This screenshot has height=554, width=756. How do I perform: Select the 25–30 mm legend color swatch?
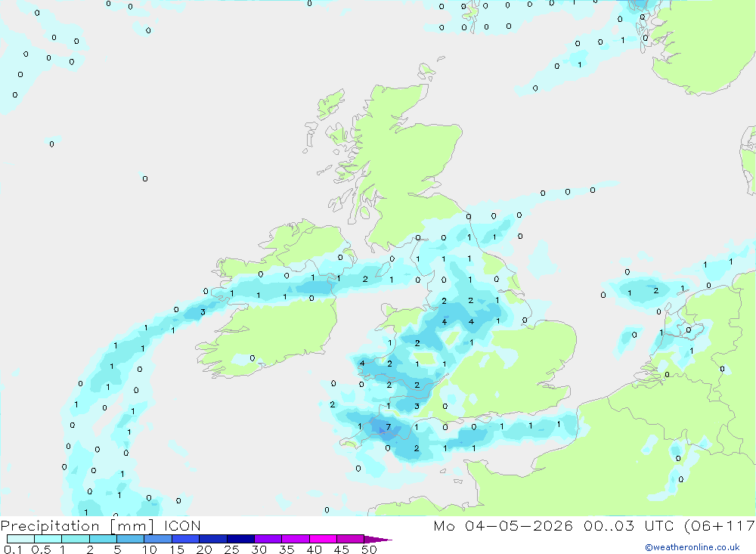pos(240,539)
